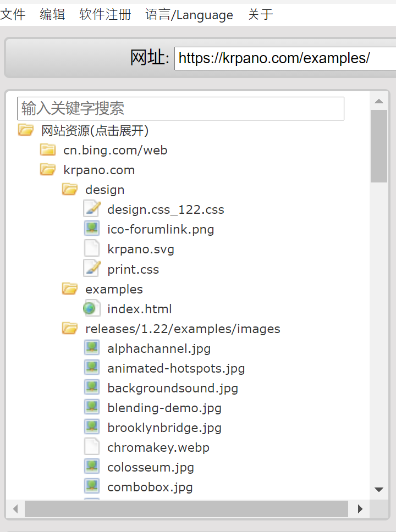Select the brooklynbridge.jpg file
This screenshot has height=532, width=396.
pos(164,428)
